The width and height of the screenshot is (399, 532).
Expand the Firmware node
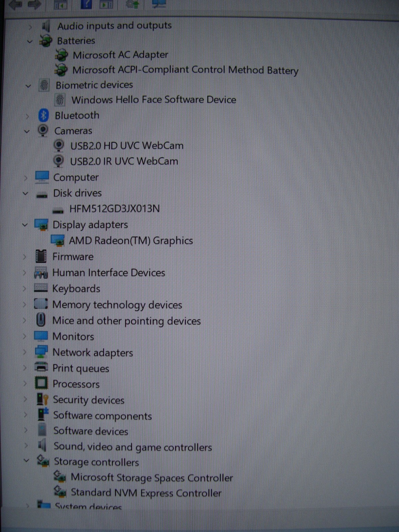(24, 257)
